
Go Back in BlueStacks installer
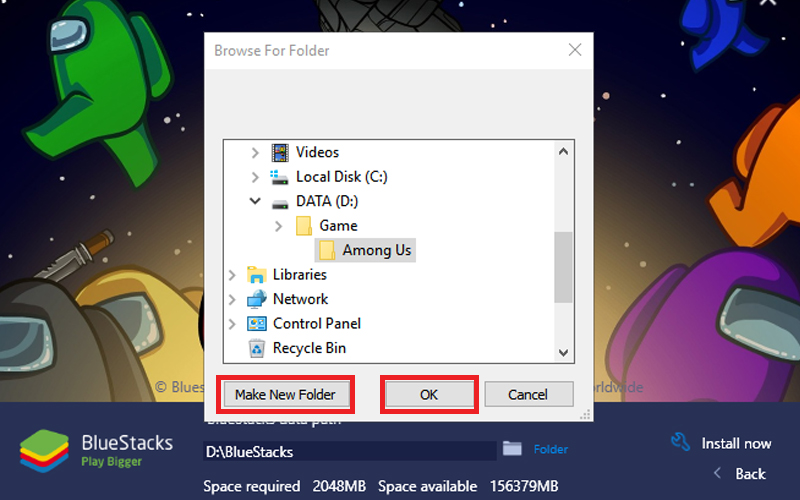750,473
